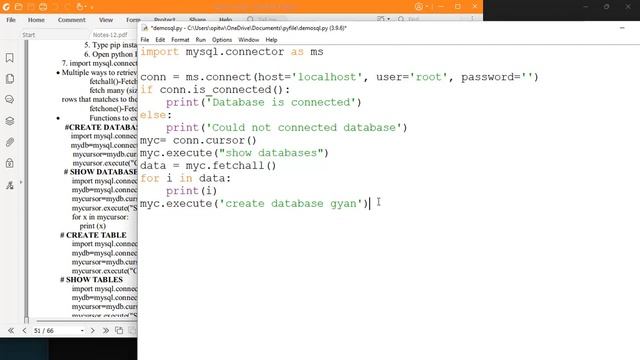
Task: Click the hand tool icon in PDF toolbar
Action: (80, 7)
